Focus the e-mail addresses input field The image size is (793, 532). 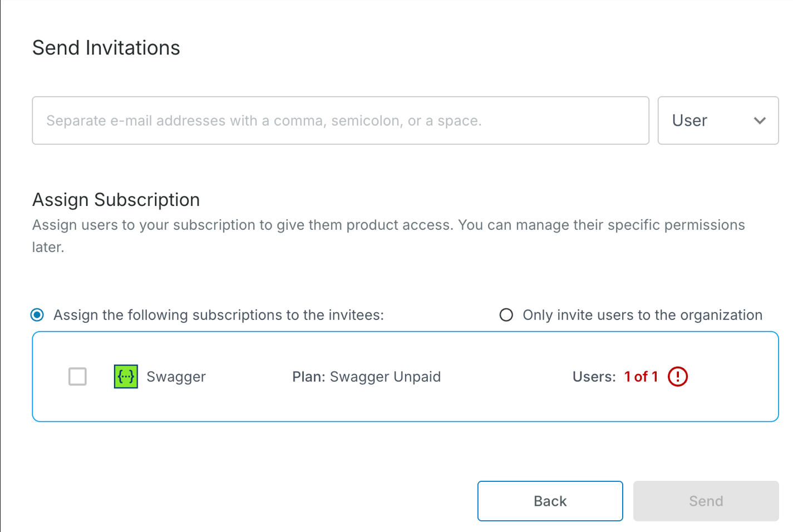point(341,121)
